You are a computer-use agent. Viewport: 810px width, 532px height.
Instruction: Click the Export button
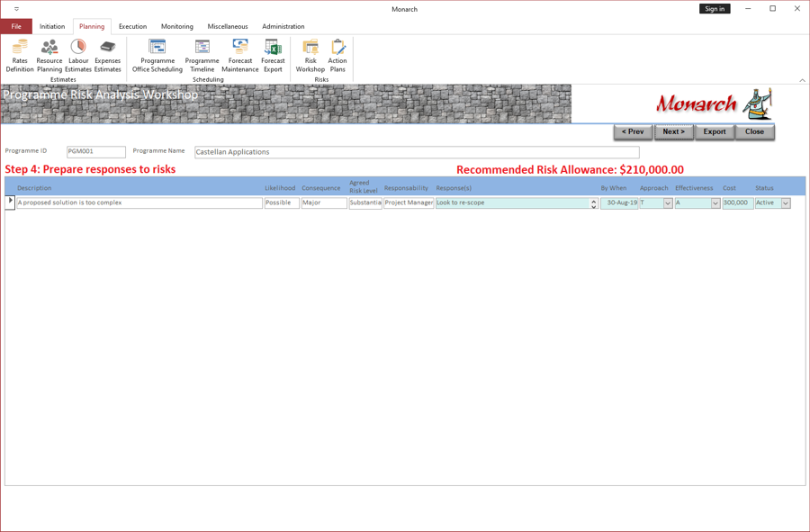(x=715, y=131)
